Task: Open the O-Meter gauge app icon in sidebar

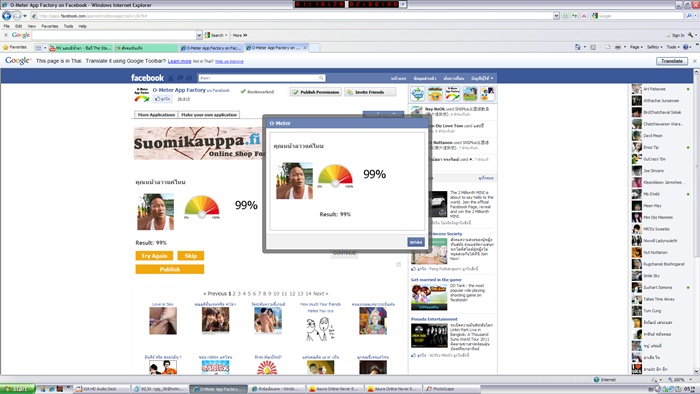Action: coord(452,94)
